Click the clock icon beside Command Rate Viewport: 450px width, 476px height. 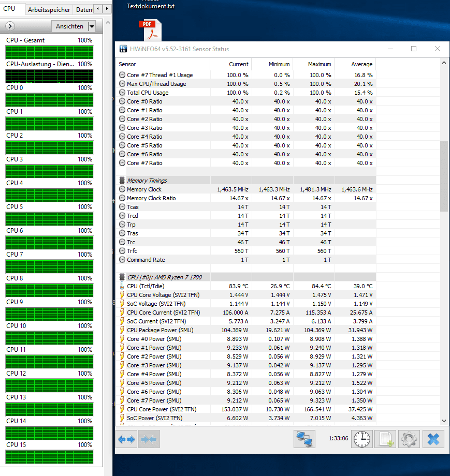[122, 260]
